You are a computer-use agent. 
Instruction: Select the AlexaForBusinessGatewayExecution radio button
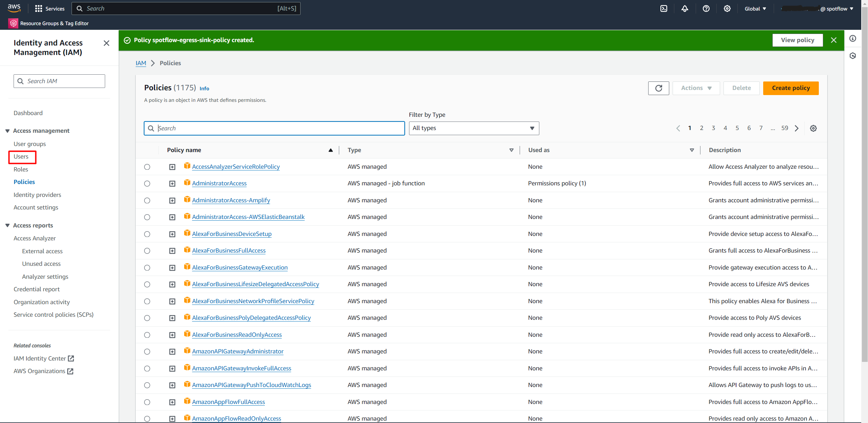click(147, 268)
